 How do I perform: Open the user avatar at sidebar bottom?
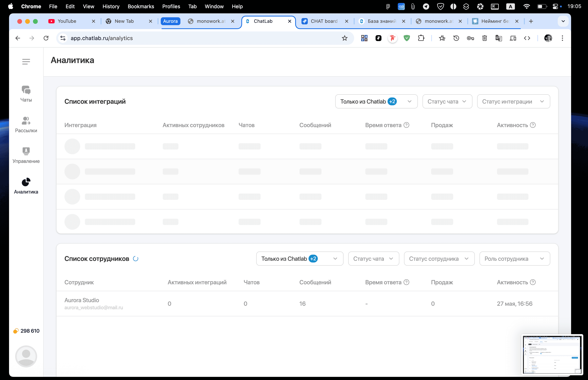26,356
